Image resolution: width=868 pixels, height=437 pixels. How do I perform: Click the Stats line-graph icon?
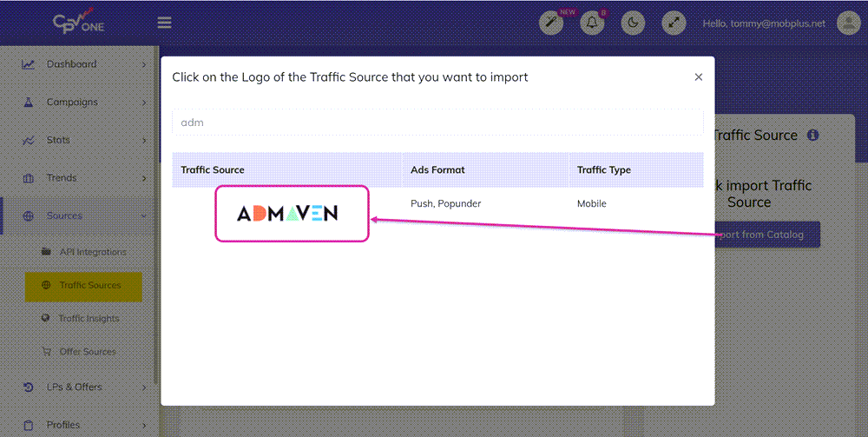click(x=29, y=141)
